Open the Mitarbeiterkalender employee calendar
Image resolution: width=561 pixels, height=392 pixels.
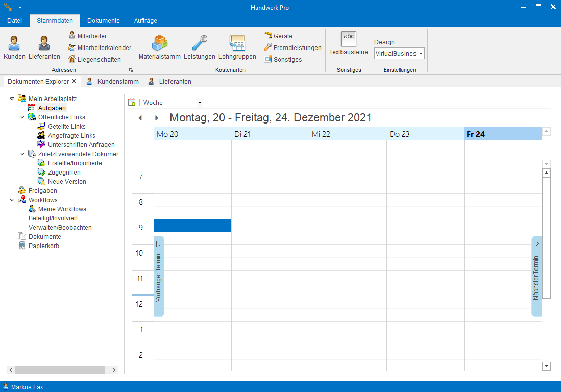(x=100, y=47)
